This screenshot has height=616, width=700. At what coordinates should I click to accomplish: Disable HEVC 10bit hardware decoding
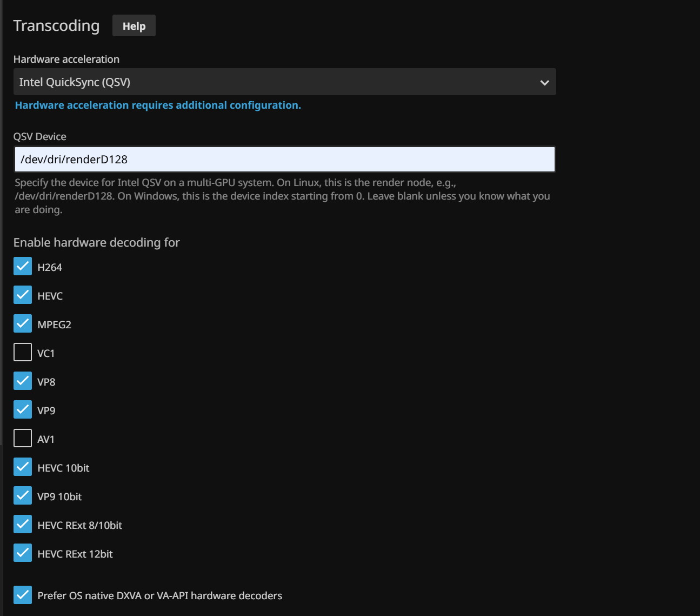click(23, 467)
